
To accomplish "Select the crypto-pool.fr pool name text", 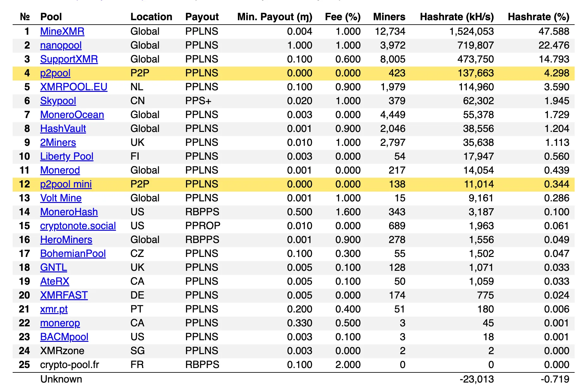I will (70, 365).
